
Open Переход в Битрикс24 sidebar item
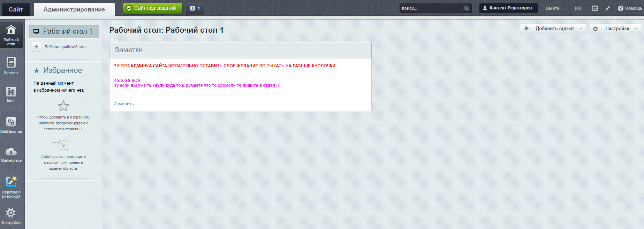11,187
